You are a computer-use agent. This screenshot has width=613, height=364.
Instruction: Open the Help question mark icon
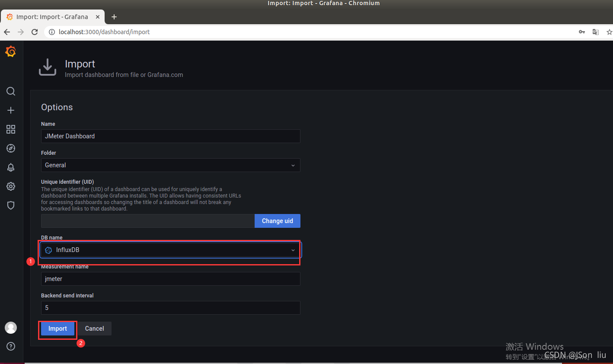[x=11, y=346]
